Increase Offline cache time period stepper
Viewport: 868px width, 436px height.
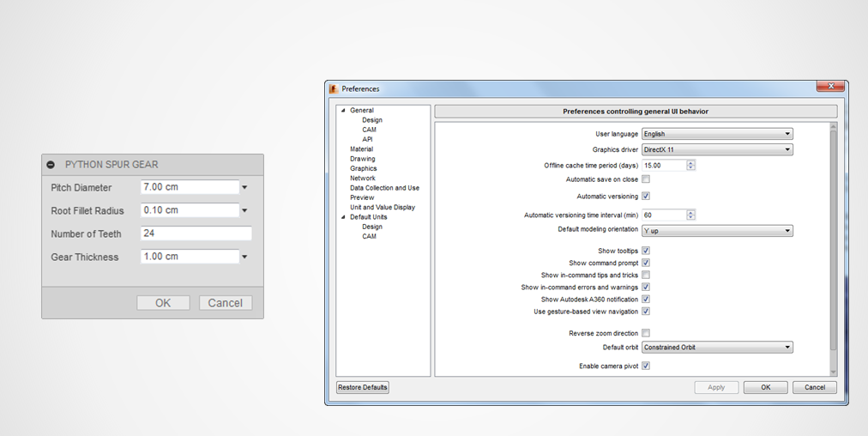pos(691,162)
